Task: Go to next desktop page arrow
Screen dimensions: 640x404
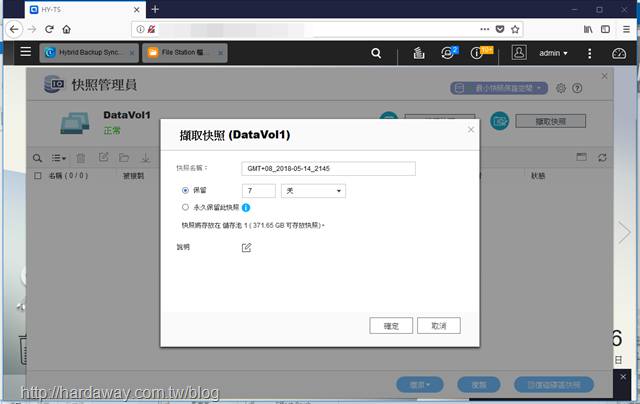Action: pos(624,233)
